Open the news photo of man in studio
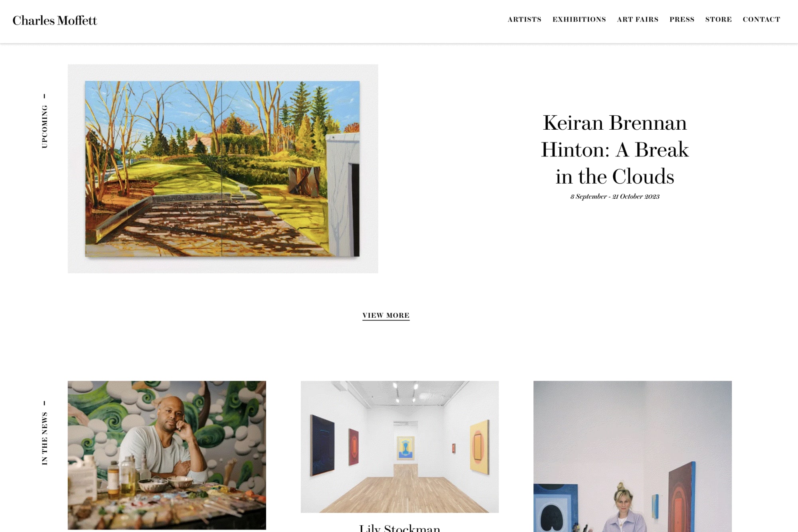Viewport: 798px width, 532px height. pyautogui.click(x=167, y=455)
